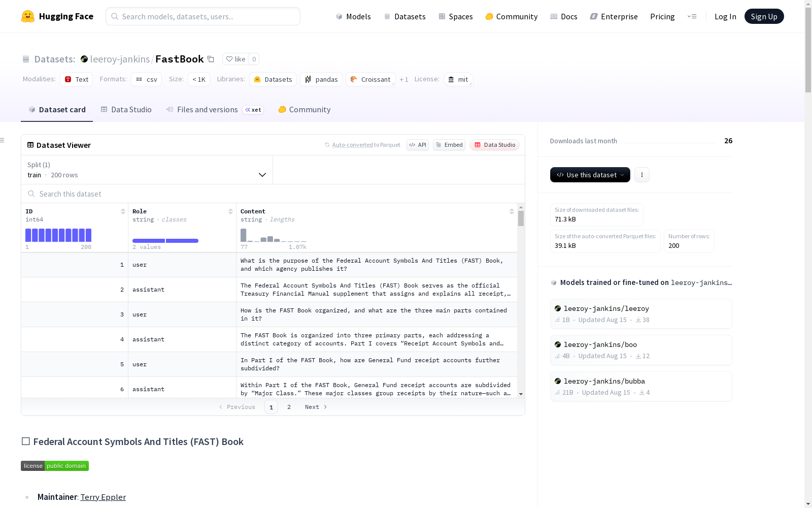Screen dimensions: 812x508
Task: Click the Content lengths histogram
Action: coord(274,235)
